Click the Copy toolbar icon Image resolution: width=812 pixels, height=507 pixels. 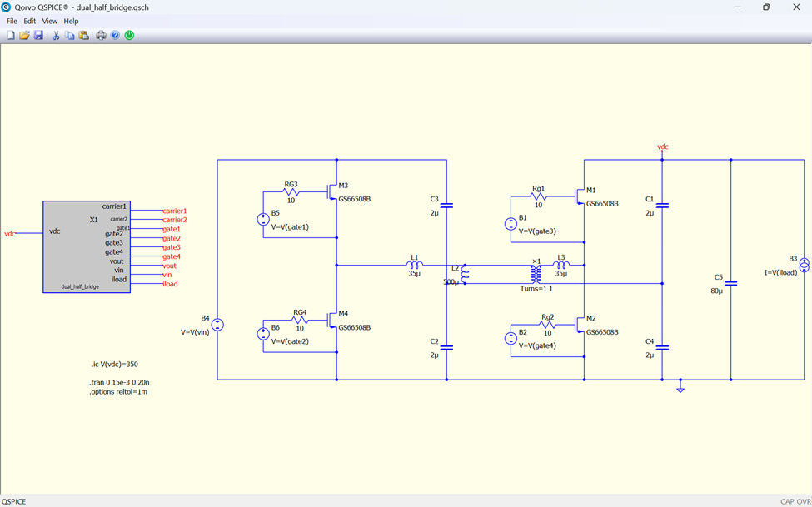[69, 35]
